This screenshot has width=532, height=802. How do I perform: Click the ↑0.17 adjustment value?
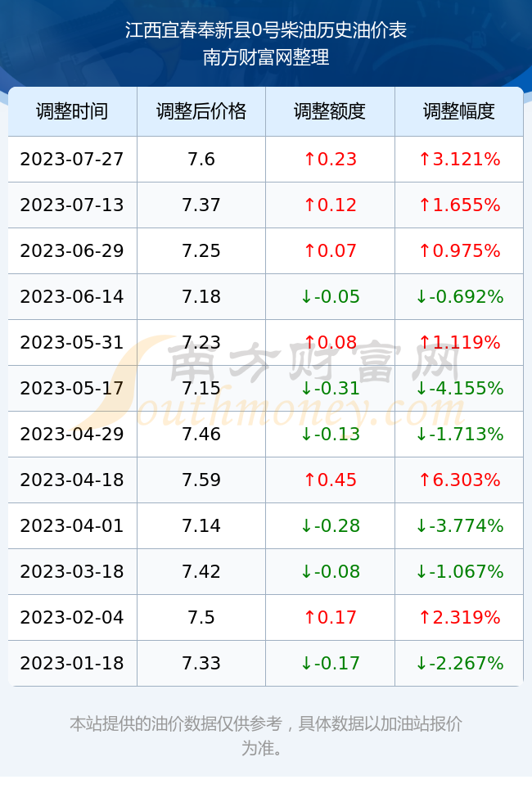(330, 617)
